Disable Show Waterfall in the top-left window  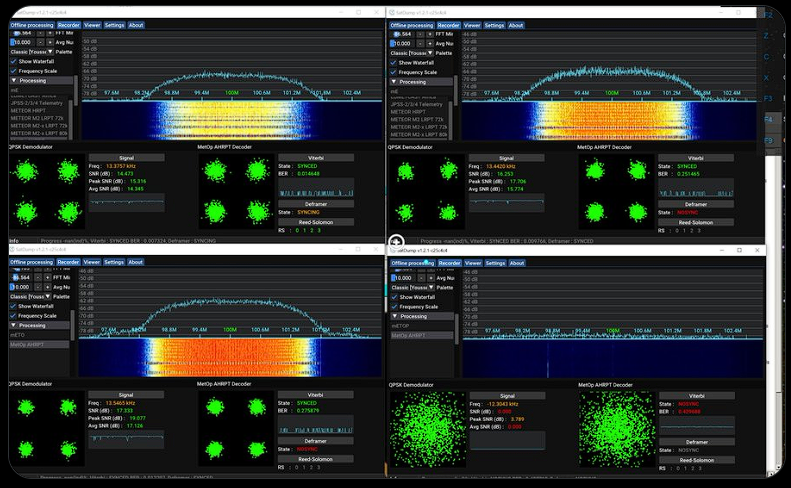pyautogui.click(x=14, y=61)
